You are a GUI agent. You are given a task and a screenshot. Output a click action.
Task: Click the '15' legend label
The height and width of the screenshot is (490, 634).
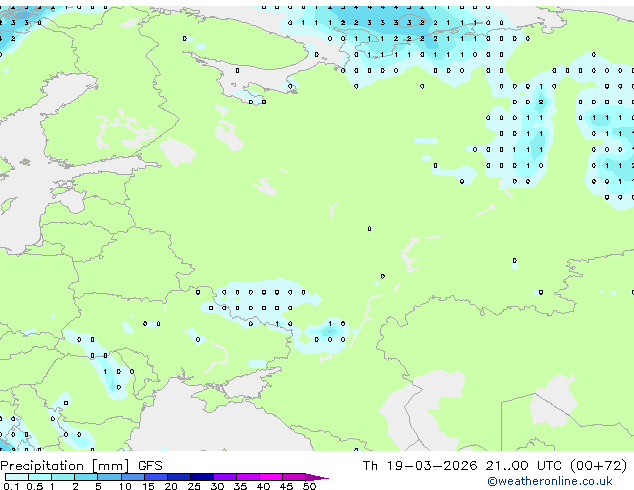point(148,486)
